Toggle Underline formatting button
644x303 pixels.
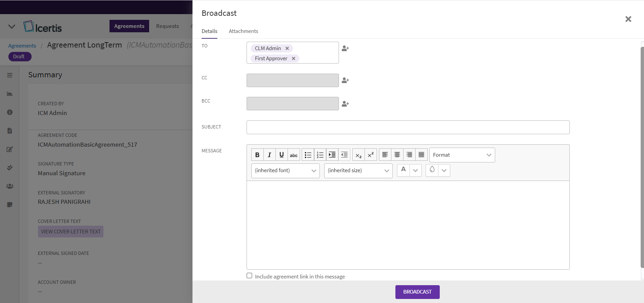(x=282, y=155)
